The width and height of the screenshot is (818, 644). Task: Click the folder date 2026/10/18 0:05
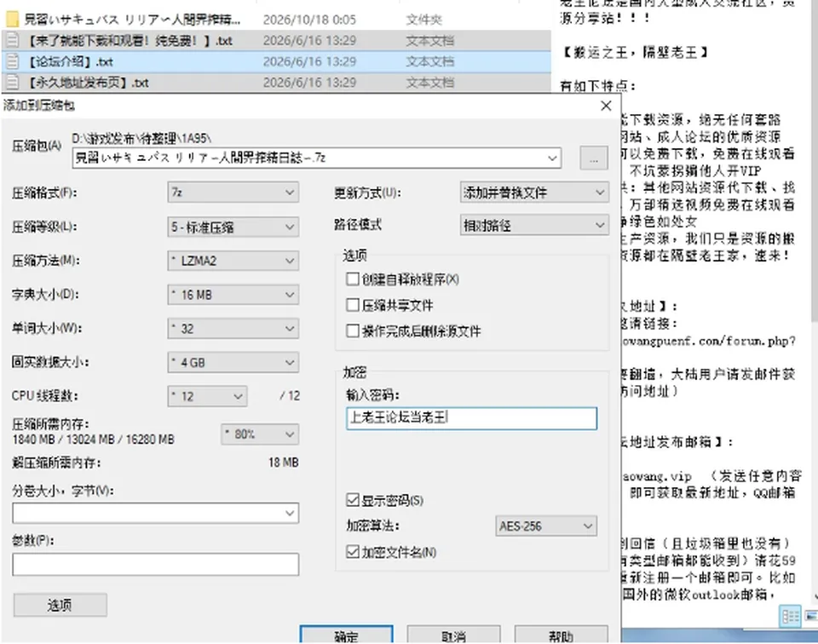click(x=309, y=20)
